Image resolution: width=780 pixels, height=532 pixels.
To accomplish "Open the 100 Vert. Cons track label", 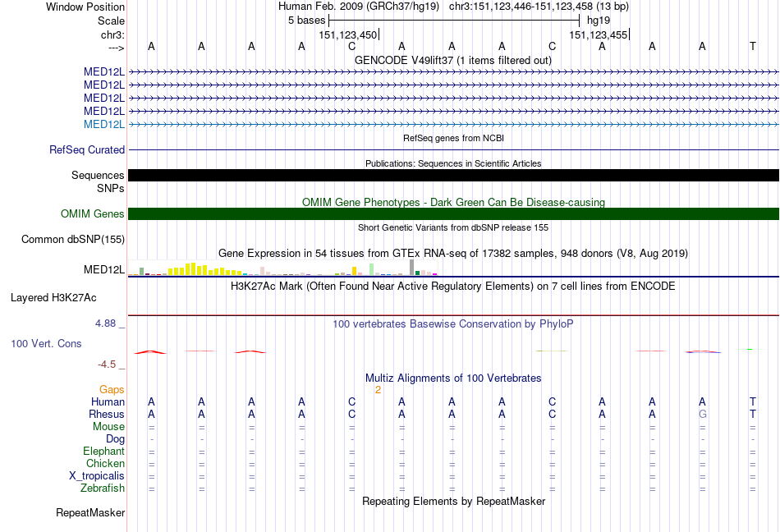I will pos(46,343).
